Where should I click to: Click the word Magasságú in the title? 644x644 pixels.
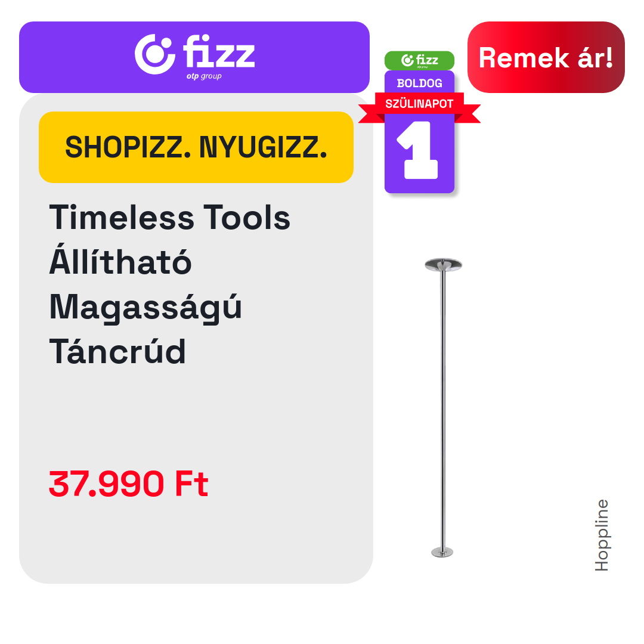pyautogui.click(x=145, y=308)
